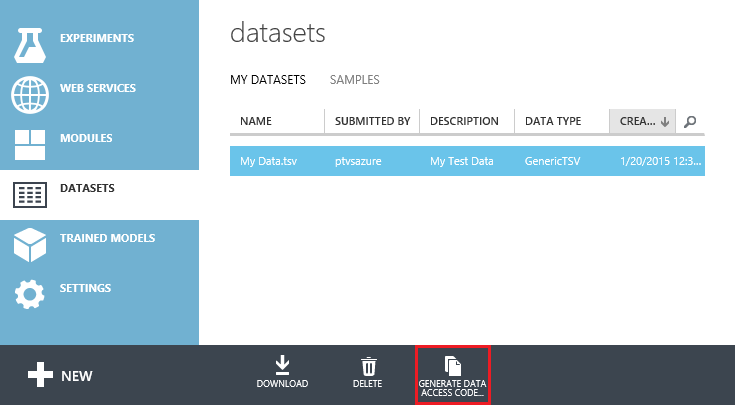Click the My Test Data description cell
This screenshot has width=735, height=405.
pyautogui.click(x=462, y=161)
